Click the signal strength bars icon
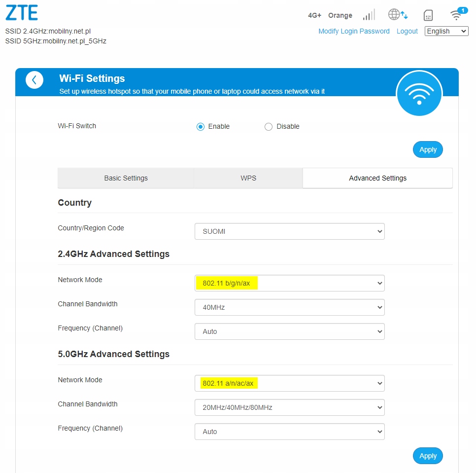Screen dimensions: 476x473 tap(369, 15)
